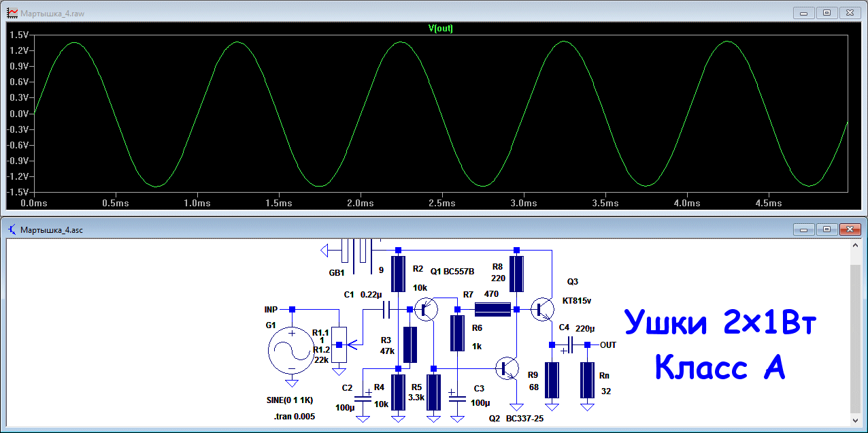
Task: Click the 1.5V vertical axis label
Action: point(18,35)
